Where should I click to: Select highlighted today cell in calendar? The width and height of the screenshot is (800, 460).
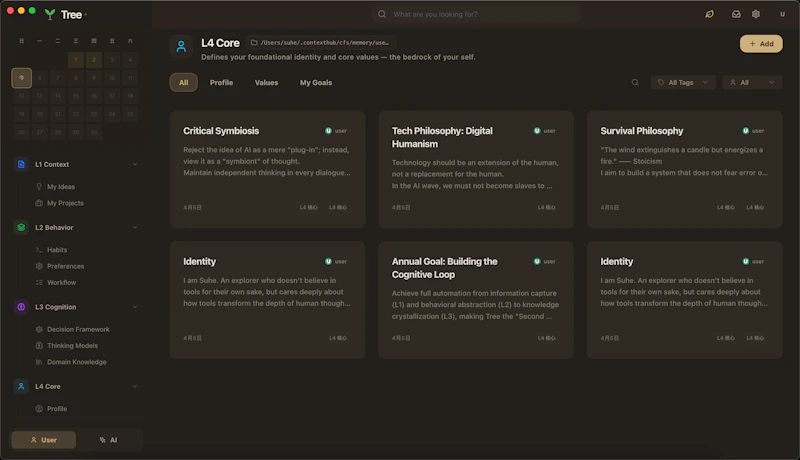click(x=21, y=78)
